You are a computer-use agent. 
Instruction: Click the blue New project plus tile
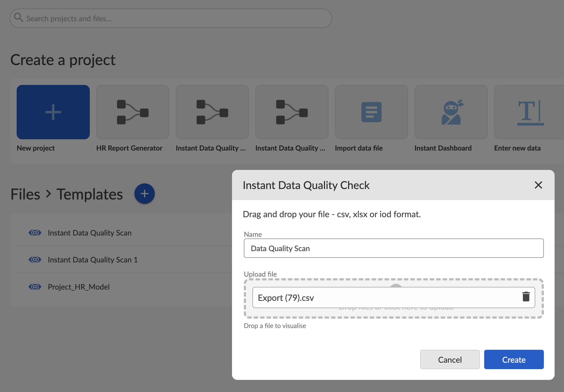[53, 112]
